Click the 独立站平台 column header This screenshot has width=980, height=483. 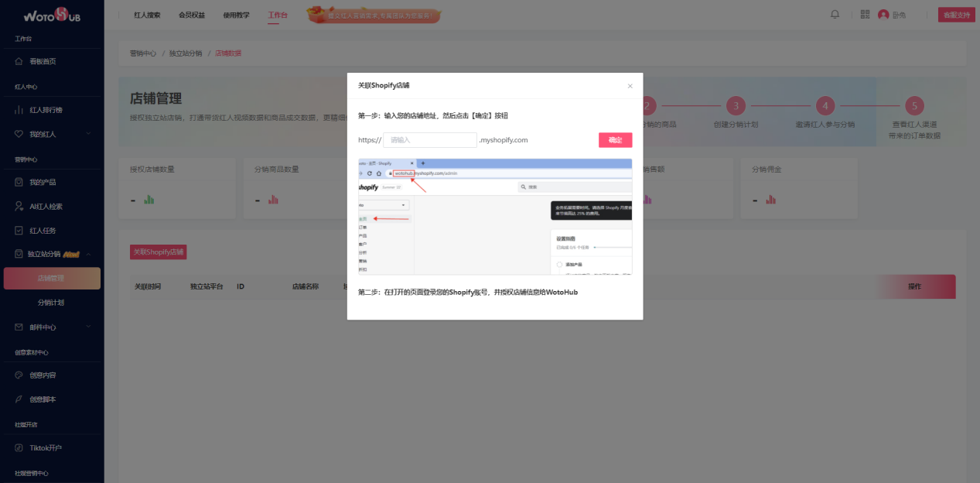point(207,286)
